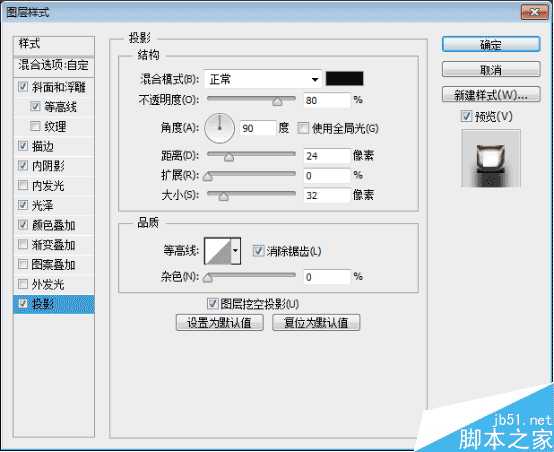Click the style preview thumbnail
Image resolution: width=554 pixels, height=452 pixels.
(x=491, y=158)
